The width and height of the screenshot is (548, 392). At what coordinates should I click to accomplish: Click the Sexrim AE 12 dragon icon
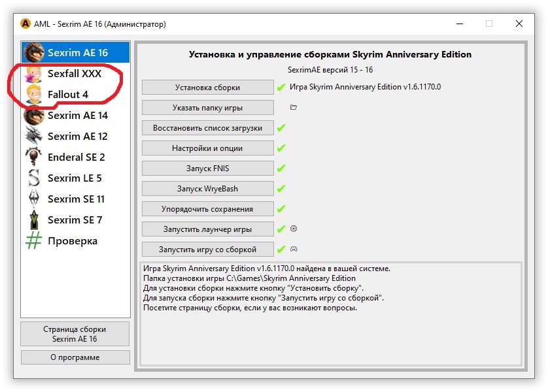point(33,136)
